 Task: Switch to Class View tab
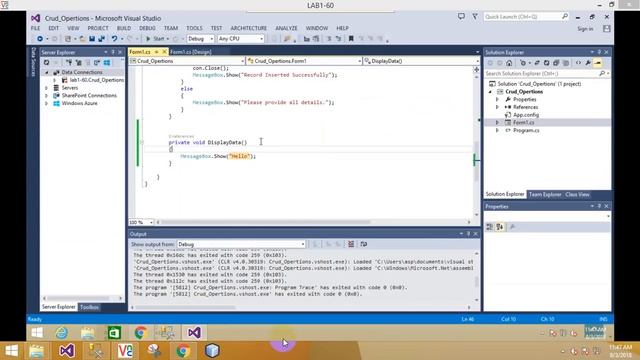tap(577, 194)
